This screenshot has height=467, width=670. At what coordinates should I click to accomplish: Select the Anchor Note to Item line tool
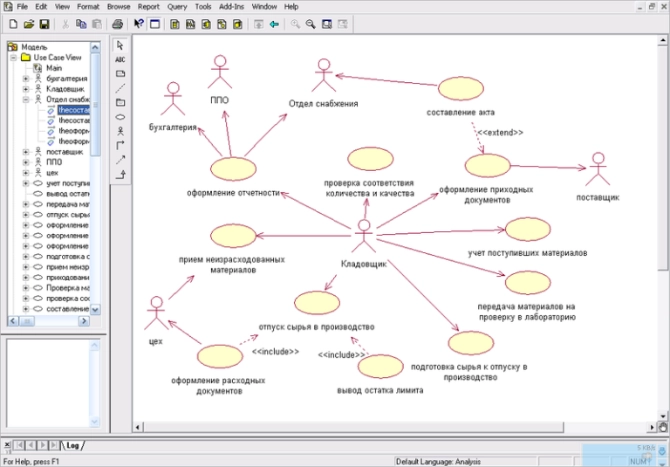click(x=120, y=88)
